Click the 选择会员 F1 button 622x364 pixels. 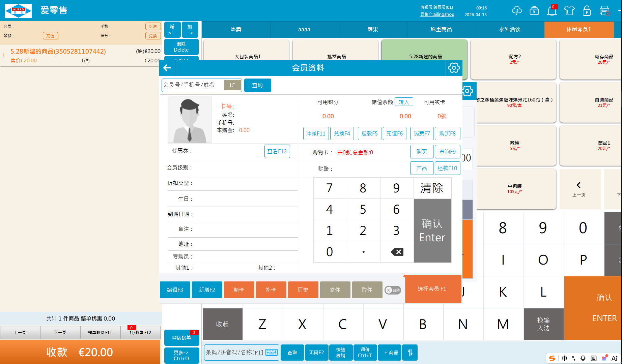(x=432, y=289)
